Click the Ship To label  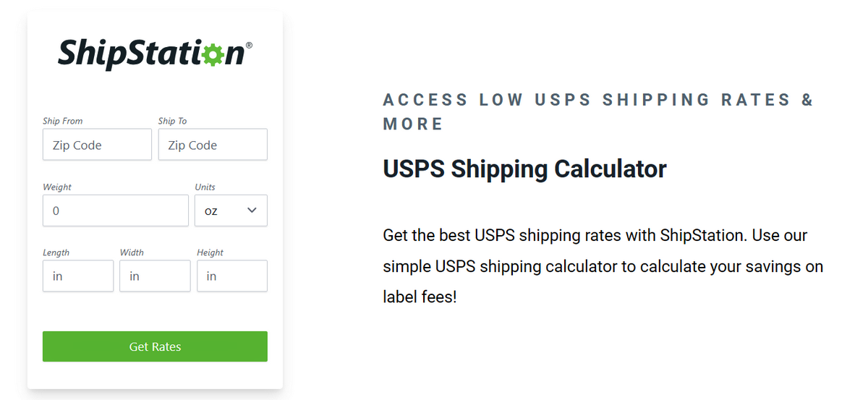173,121
